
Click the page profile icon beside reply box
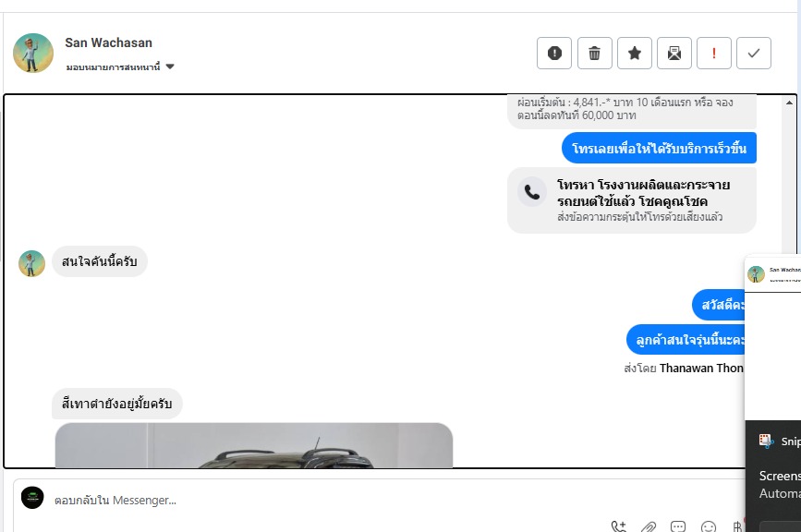coord(32,497)
